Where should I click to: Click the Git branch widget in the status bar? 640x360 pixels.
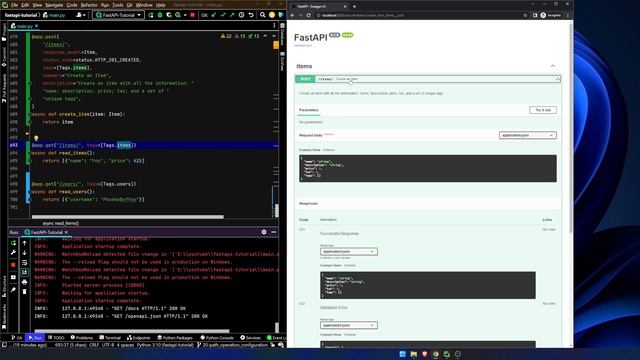tap(232, 345)
